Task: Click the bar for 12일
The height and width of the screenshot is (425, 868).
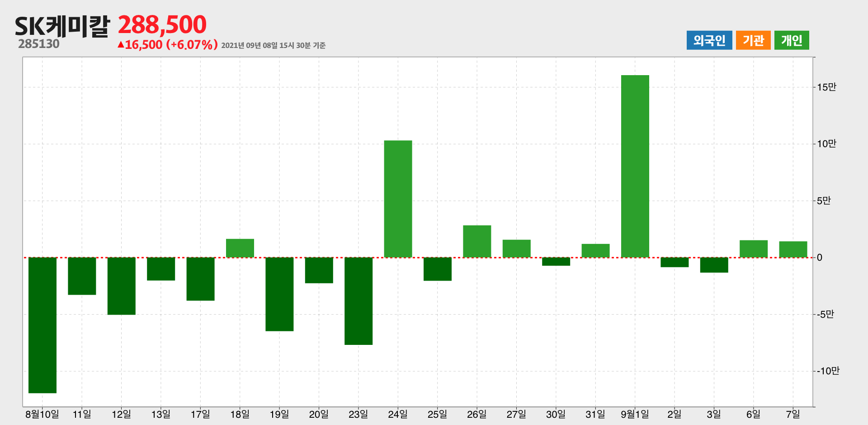Action: pyautogui.click(x=122, y=286)
